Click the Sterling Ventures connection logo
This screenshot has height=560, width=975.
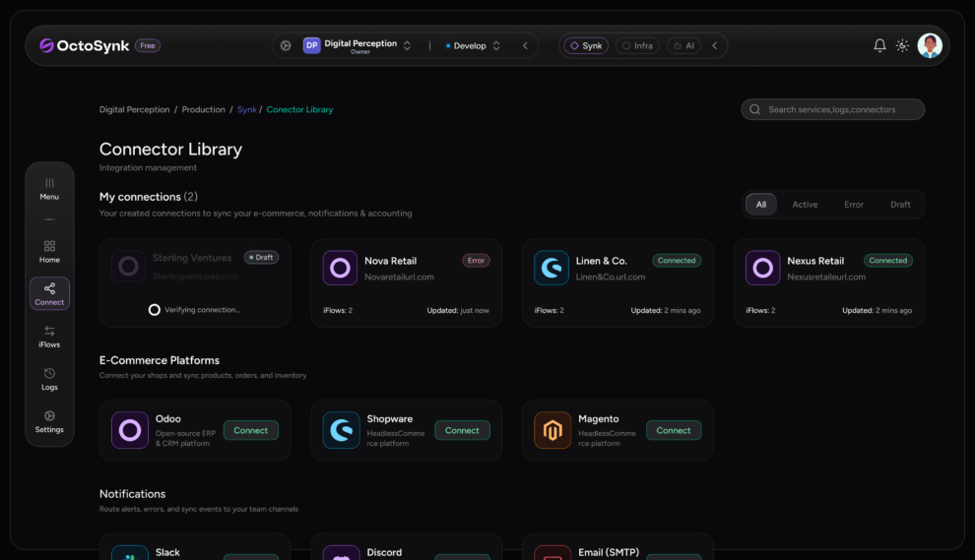coord(129,266)
